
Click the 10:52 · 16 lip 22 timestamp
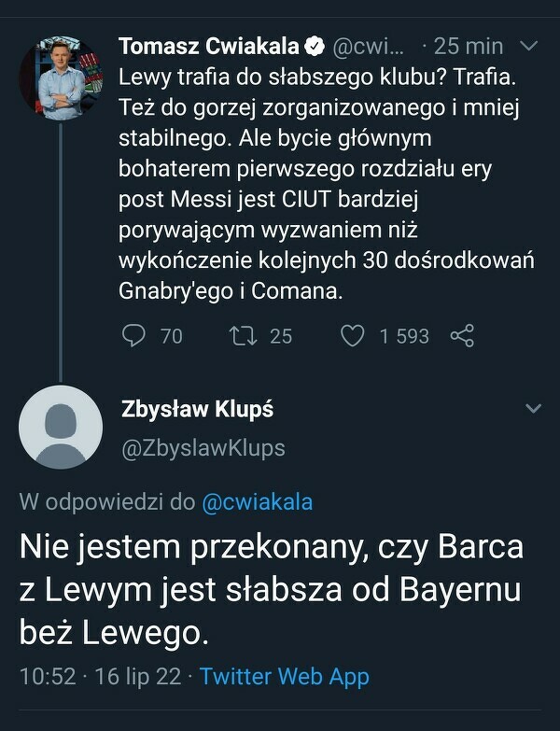tap(100, 676)
